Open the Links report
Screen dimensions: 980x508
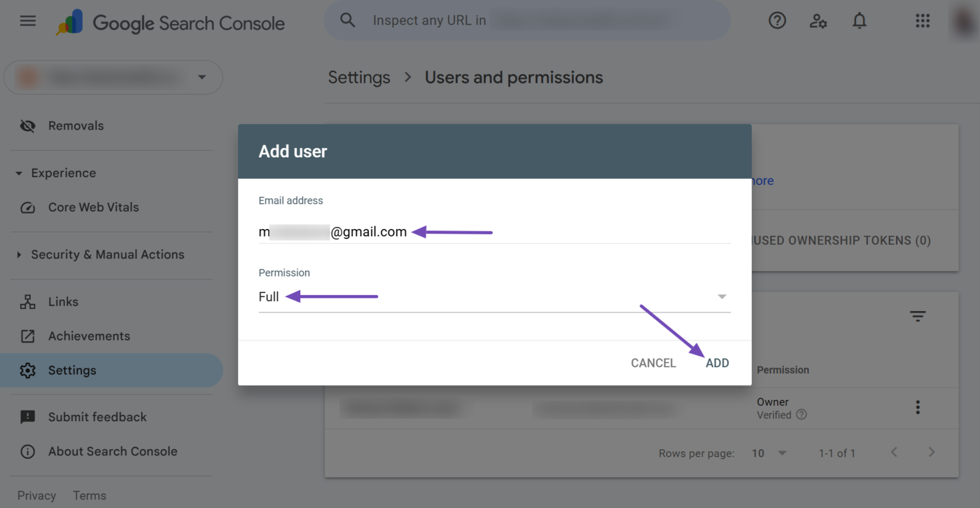pos(63,302)
